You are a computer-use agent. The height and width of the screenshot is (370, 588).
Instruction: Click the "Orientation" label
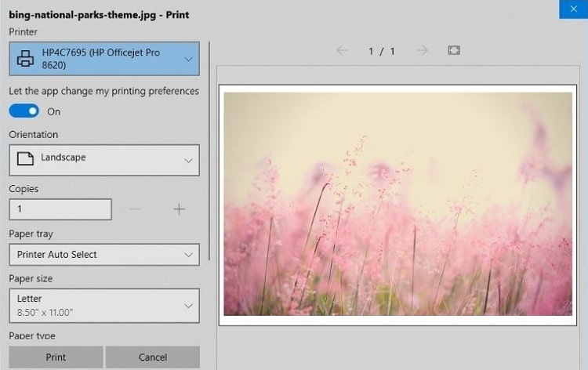(x=34, y=135)
